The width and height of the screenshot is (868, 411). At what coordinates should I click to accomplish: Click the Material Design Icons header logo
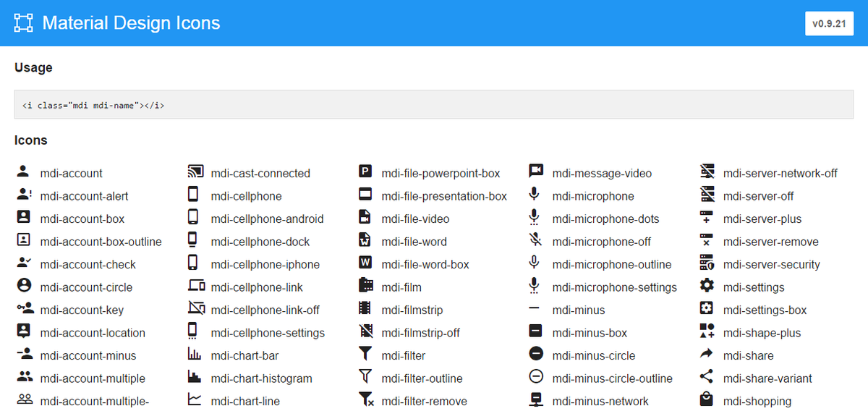pos(24,23)
